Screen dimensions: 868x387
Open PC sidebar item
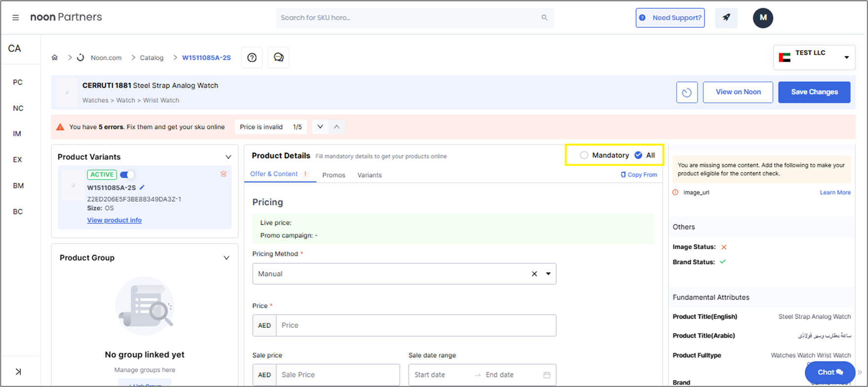pos(18,82)
